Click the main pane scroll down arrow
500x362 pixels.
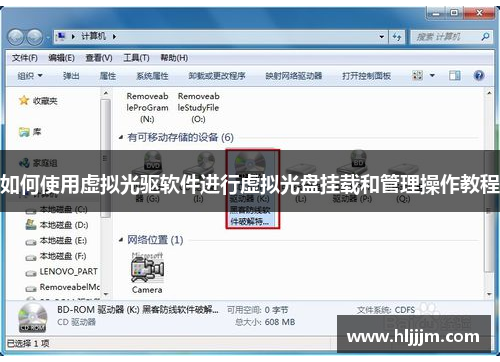click(x=489, y=294)
